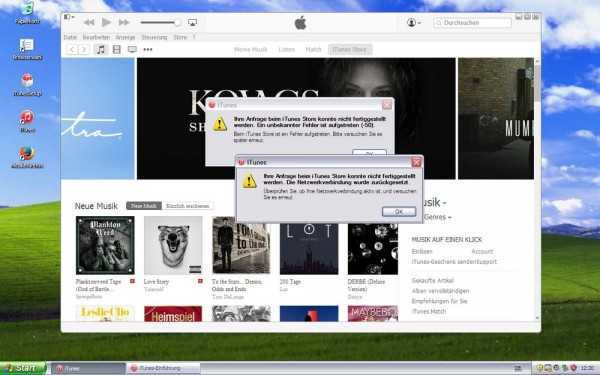Select the Kürzlich erschienen toggle button
Image resolution: width=600 pixels, height=375 pixels.
(x=188, y=206)
